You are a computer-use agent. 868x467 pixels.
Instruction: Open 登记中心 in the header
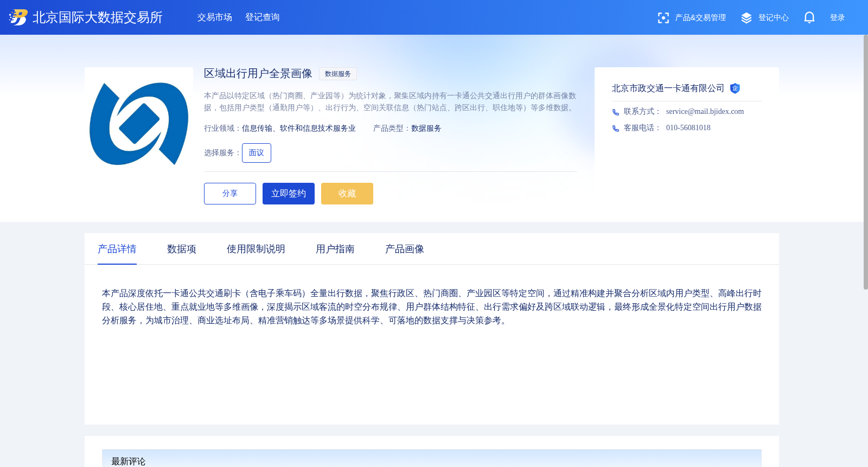(x=774, y=18)
